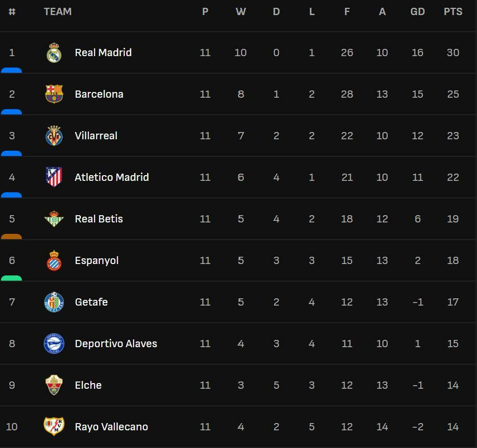The height and width of the screenshot is (448, 477).
Task: Open Rayo Vallecano team name link
Action: pyautogui.click(x=111, y=427)
